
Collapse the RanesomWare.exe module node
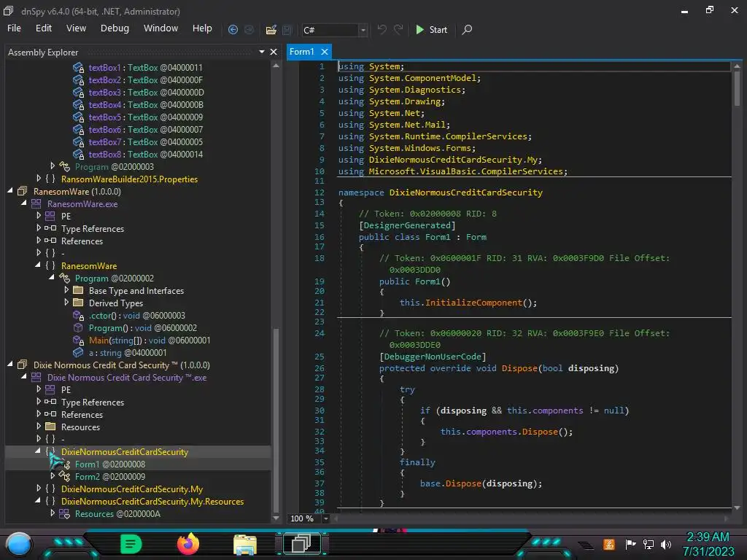pyautogui.click(x=24, y=203)
